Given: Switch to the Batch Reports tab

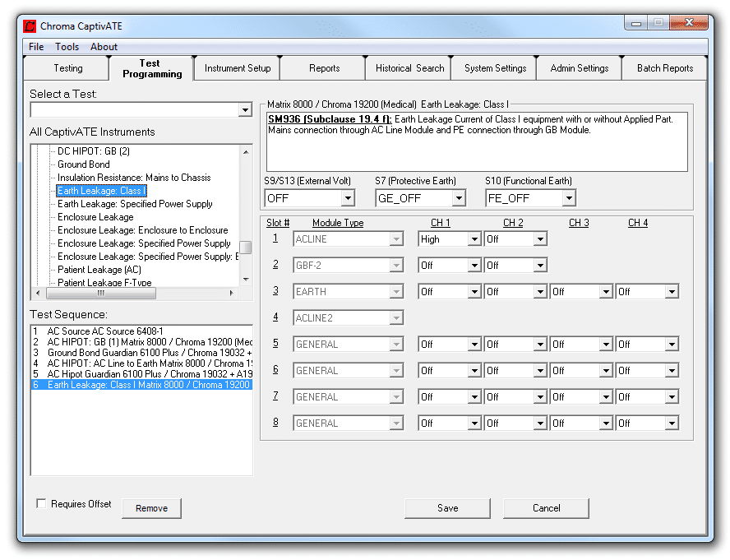Looking at the screenshot, I should click(665, 68).
